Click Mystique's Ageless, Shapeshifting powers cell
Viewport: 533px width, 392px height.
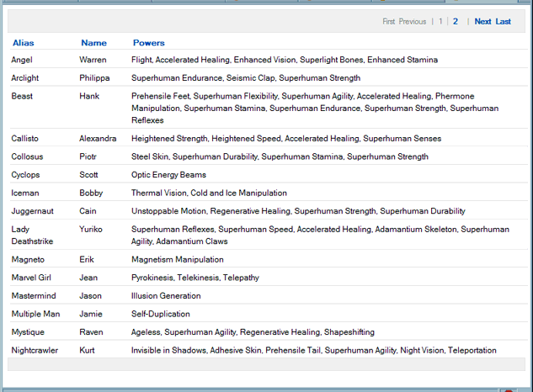coord(253,332)
